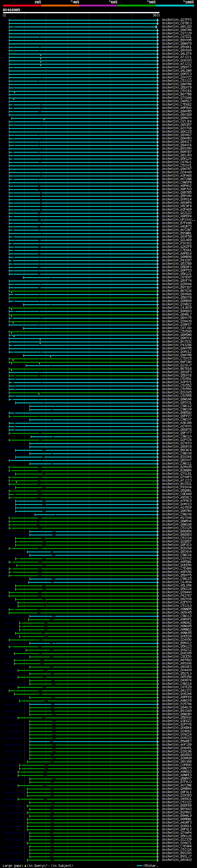The height and width of the screenshot is (868, 197).
Task: Click hit label UniRef100_O65357
Action: pyautogui.click(x=177, y=125)
